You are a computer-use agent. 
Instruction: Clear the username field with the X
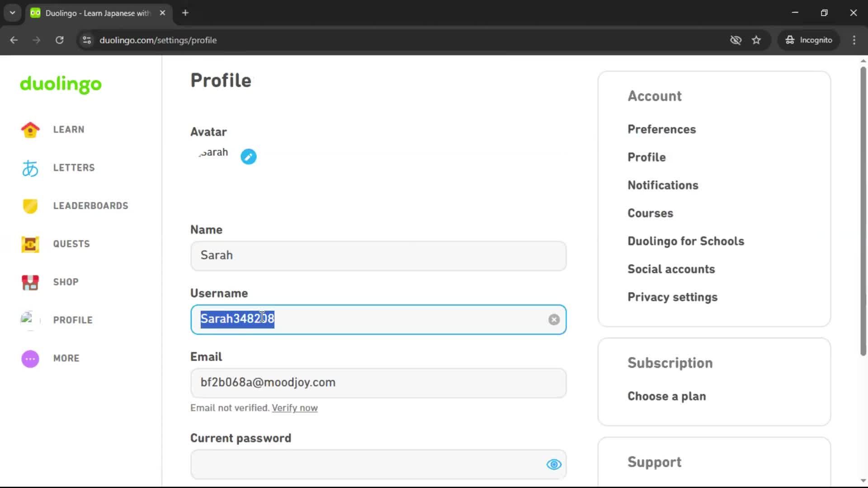pos(554,319)
